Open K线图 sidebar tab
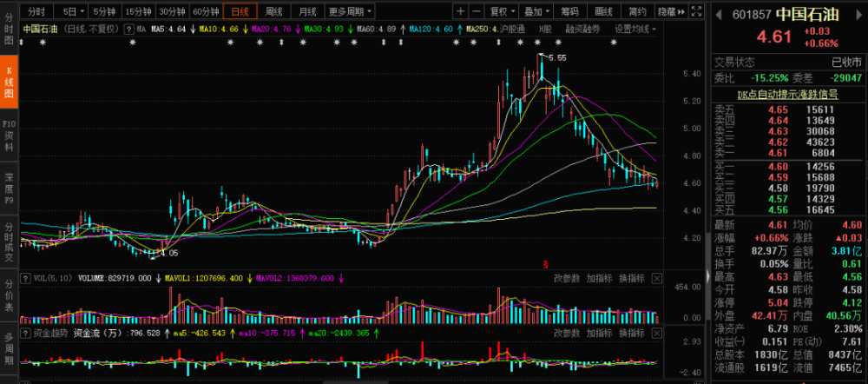Screen dimensions: 868x384 coord(9,82)
